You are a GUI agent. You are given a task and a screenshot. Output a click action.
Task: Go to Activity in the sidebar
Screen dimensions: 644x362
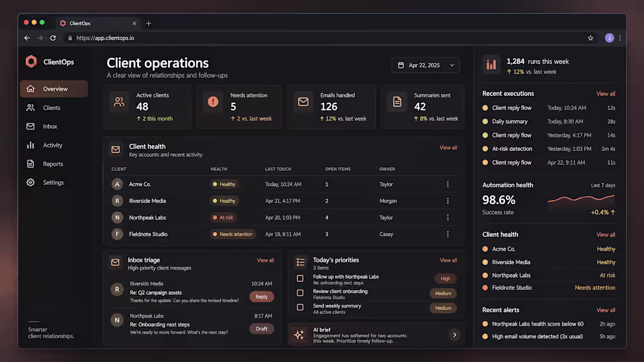54,145
